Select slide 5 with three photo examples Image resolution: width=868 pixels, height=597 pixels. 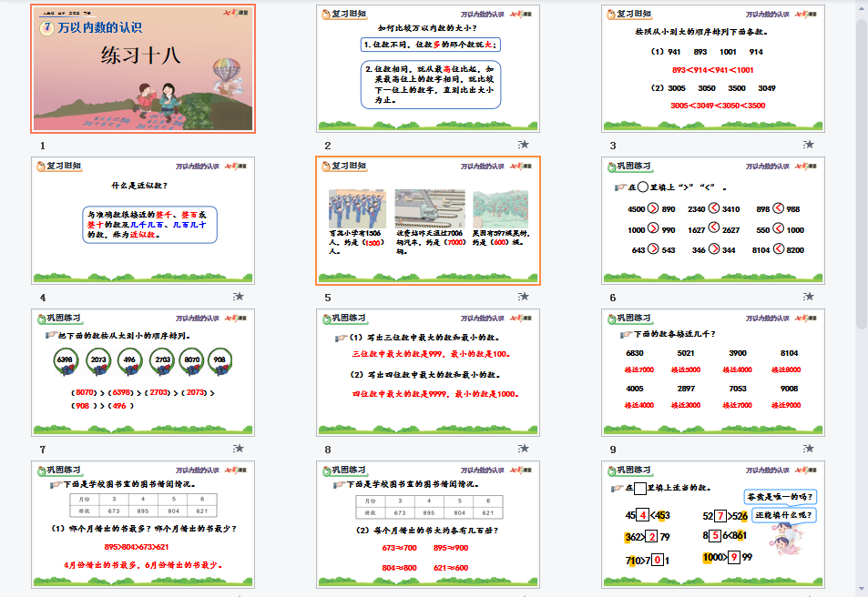tap(428, 221)
